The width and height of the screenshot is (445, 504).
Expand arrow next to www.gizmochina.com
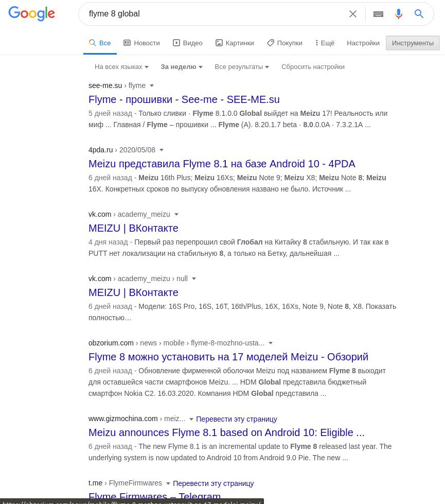point(191,419)
